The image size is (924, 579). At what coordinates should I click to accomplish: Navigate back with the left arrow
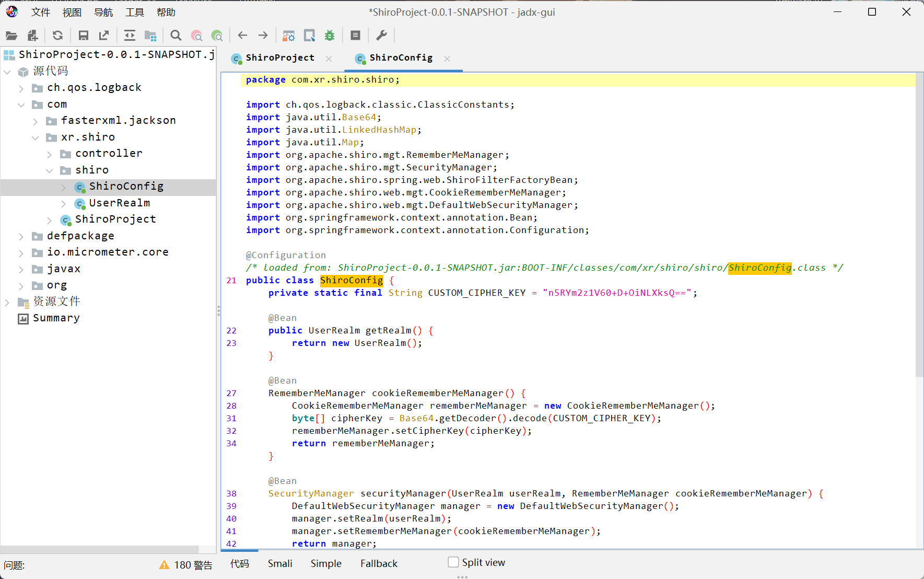pos(242,36)
